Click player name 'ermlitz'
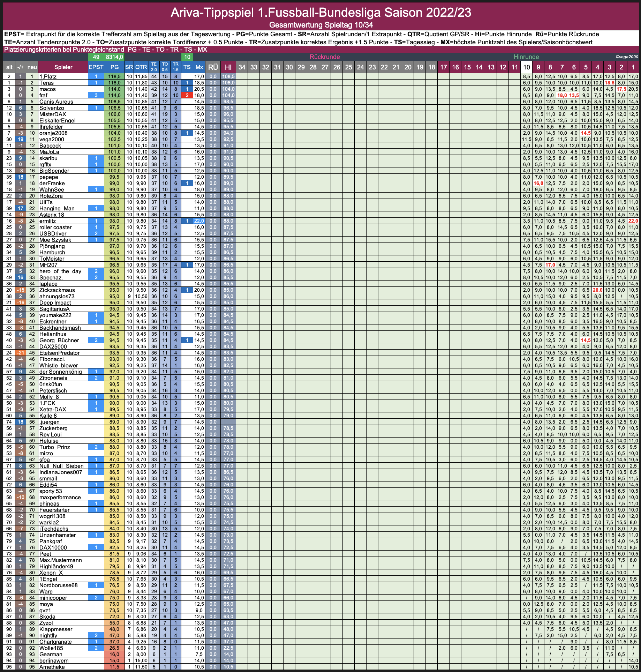 (47, 221)
